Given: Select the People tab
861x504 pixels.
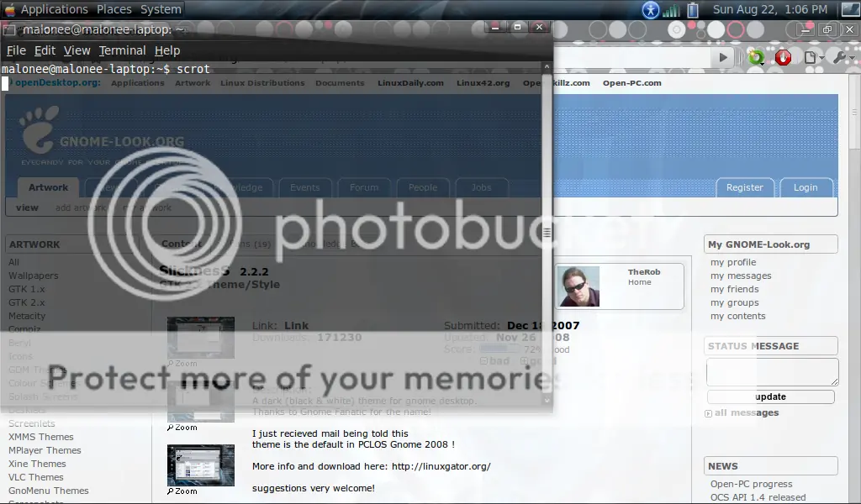Looking at the screenshot, I should click(x=423, y=187).
